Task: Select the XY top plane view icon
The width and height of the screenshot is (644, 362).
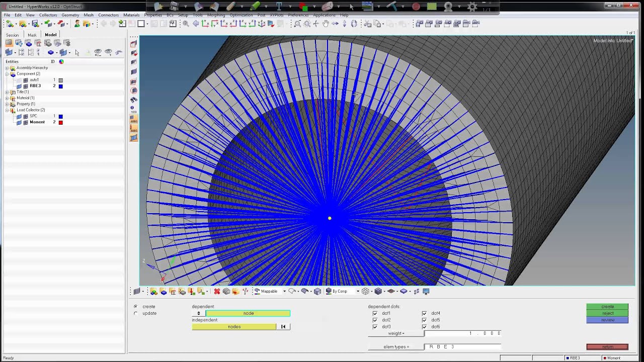Action: (x=205, y=24)
